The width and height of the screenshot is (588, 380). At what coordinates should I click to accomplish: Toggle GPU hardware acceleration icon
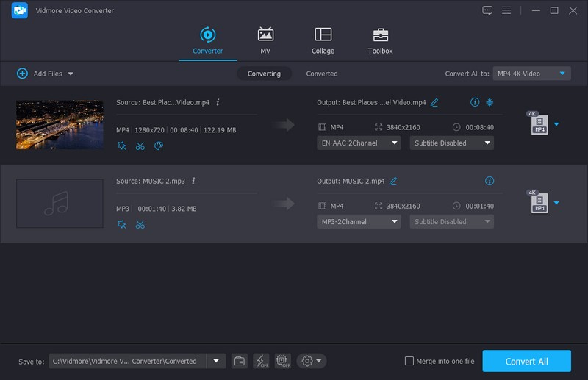coord(283,361)
